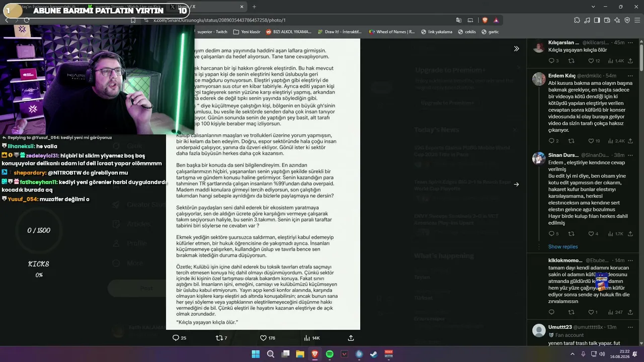Viewport: 644px width, 362px height.
Task: Open the Windows taskbar search
Action: (270, 354)
